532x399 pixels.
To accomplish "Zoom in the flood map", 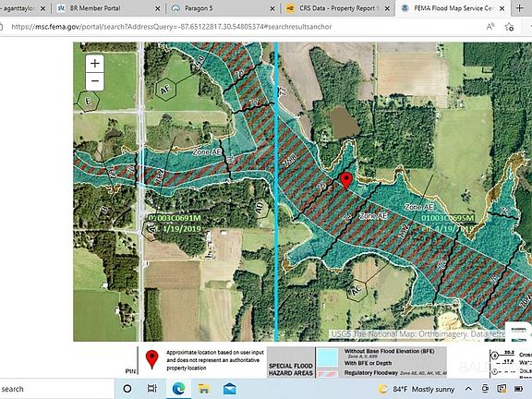I will coord(94,64).
